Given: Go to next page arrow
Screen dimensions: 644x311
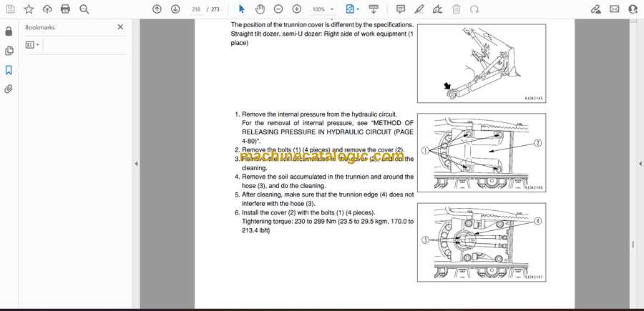Looking at the screenshot, I should tap(175, 9).
